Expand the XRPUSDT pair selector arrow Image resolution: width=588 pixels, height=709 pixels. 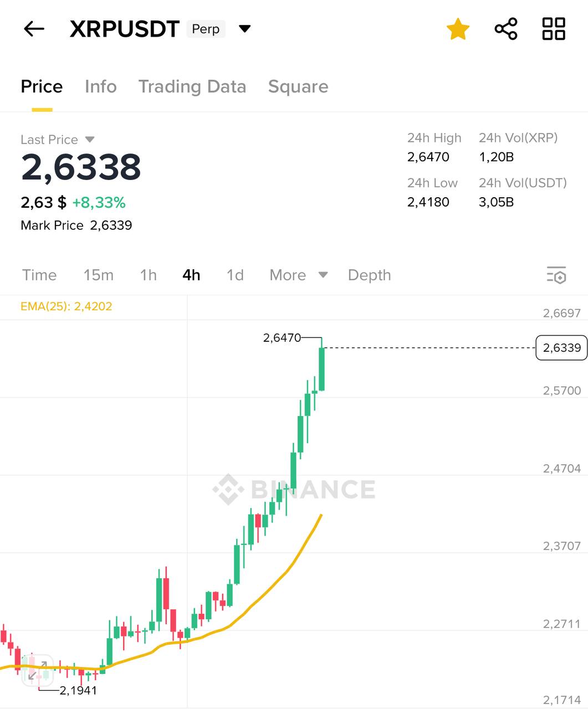[x=244, y=29]
